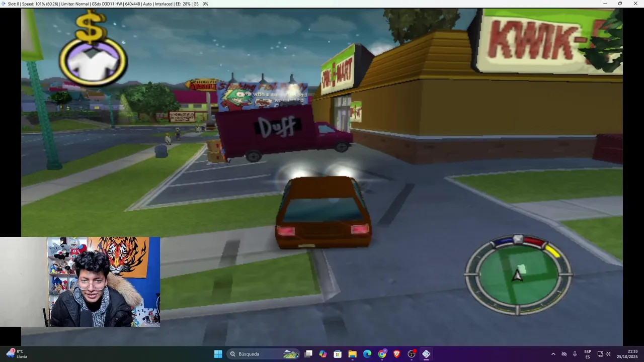Open Task View from the taskbar
Viewport: 644px width, 362px height.
[308, 354]
